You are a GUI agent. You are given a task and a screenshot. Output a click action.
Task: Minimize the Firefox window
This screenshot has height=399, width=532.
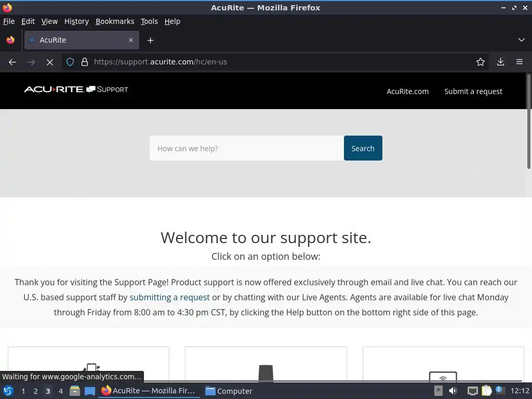pyautogui.click(x=503, y=7)
